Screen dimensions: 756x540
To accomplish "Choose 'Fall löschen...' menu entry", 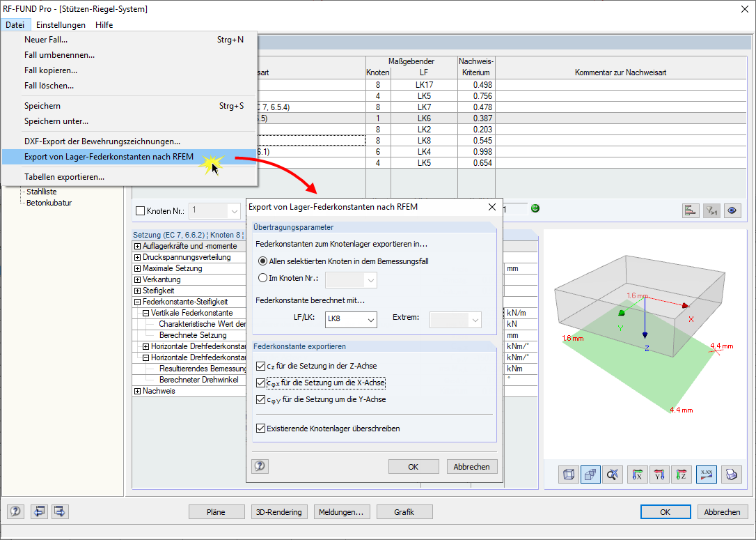I will 129,86.
